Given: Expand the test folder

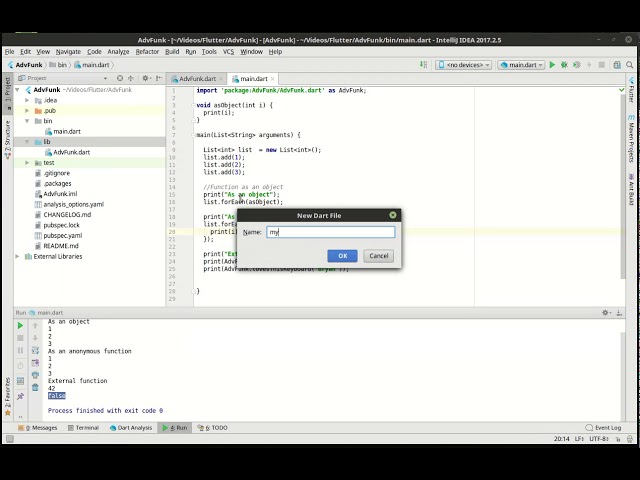Looking at the screenshot, I should tap(27, 163).
